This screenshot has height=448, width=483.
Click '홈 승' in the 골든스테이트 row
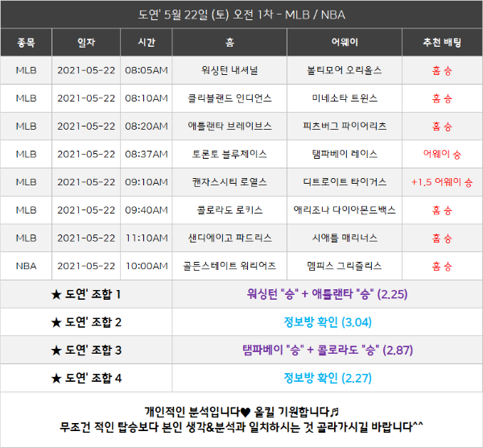442,267
